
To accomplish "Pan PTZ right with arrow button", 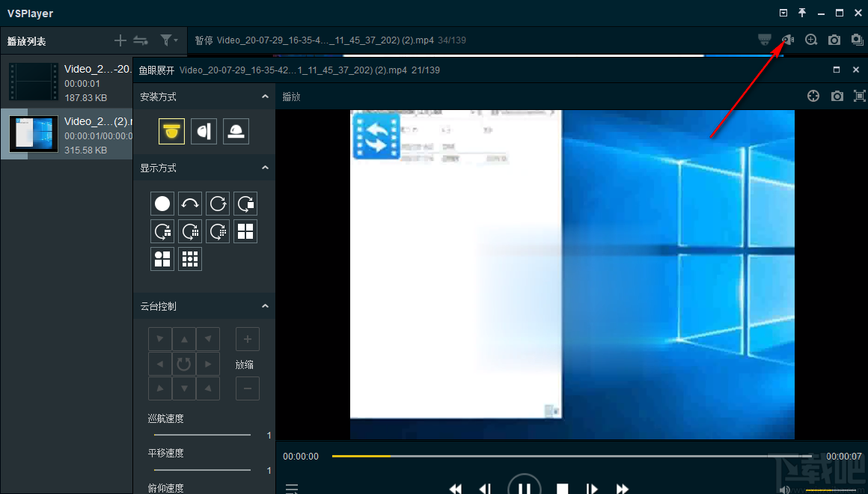I will pos(208,364).
